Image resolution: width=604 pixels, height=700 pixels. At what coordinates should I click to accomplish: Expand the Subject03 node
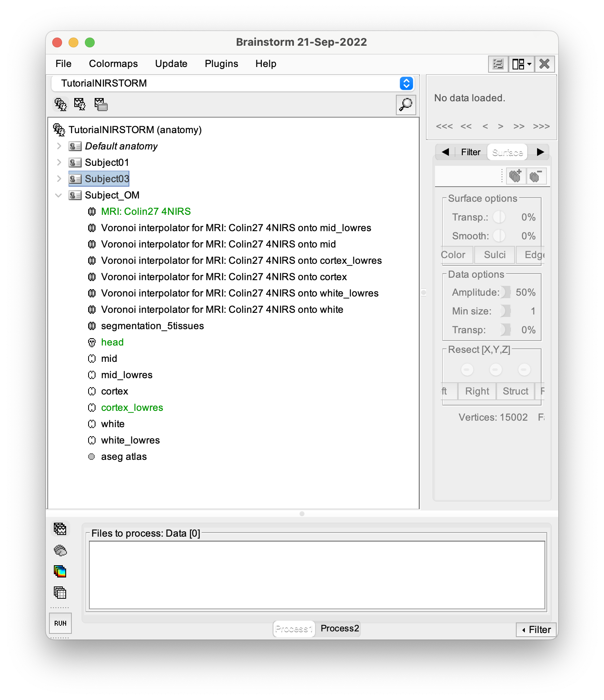tap(59, 179)
